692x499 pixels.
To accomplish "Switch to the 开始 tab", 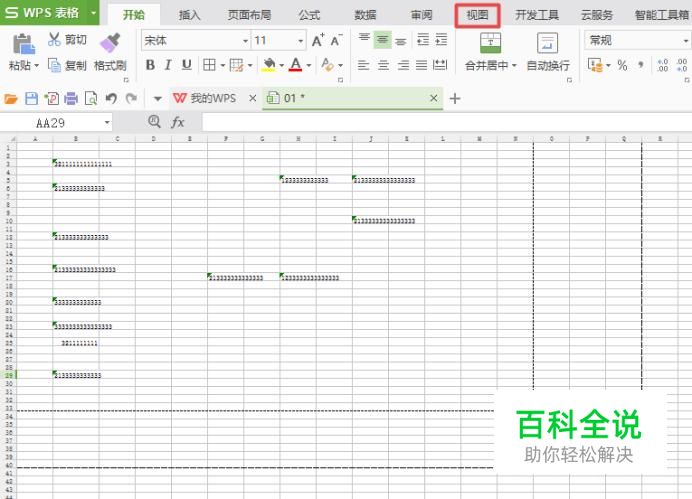I will [134, 15].
